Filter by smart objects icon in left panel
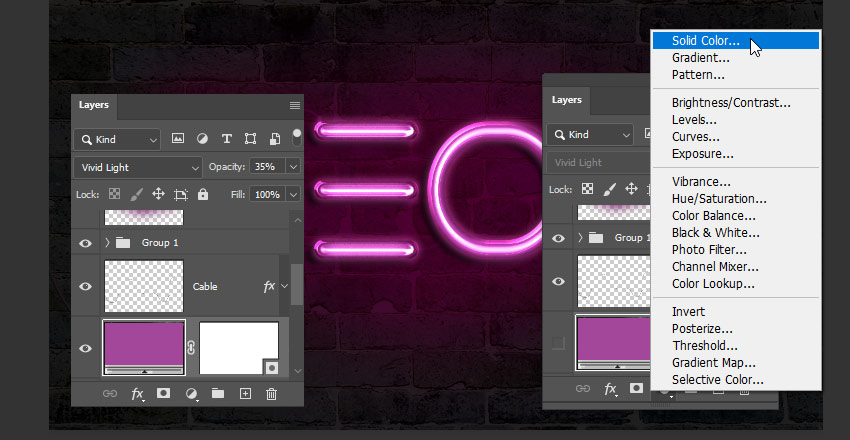The width and height of the screenshot is (850, 440). click(x=275, y=139)
